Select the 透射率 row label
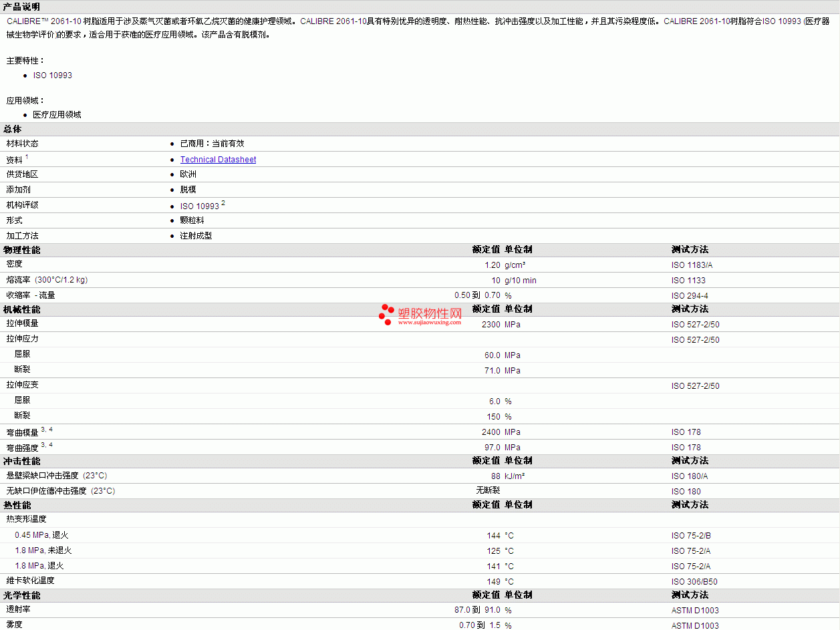Image resolution: width=840 pixels, height=630 pixels. point(19,609)
